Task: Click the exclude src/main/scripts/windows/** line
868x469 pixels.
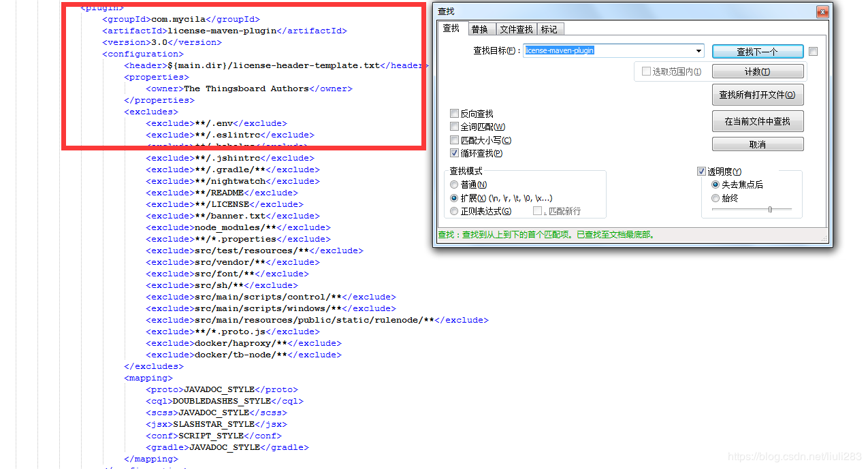Action: pos(271,308)
